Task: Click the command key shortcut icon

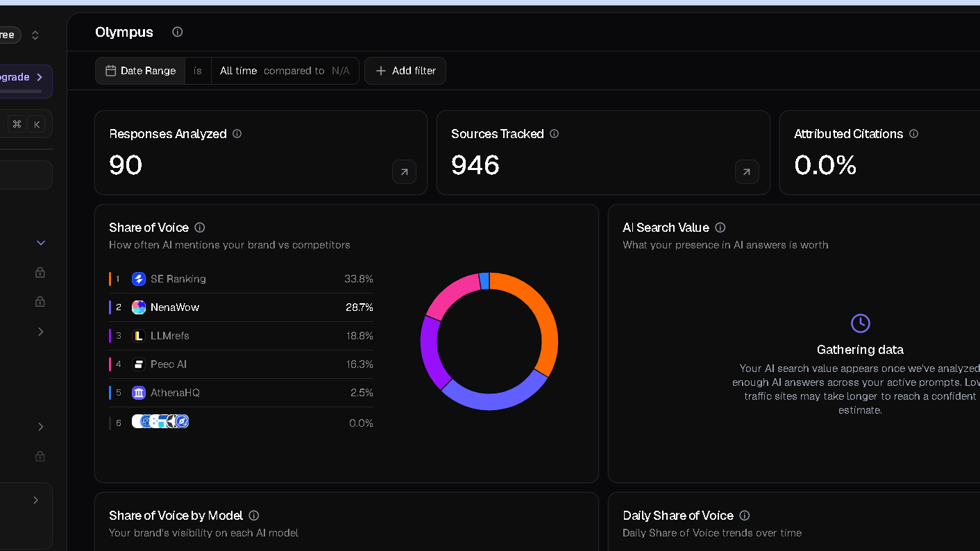Action: click(17, 124)
